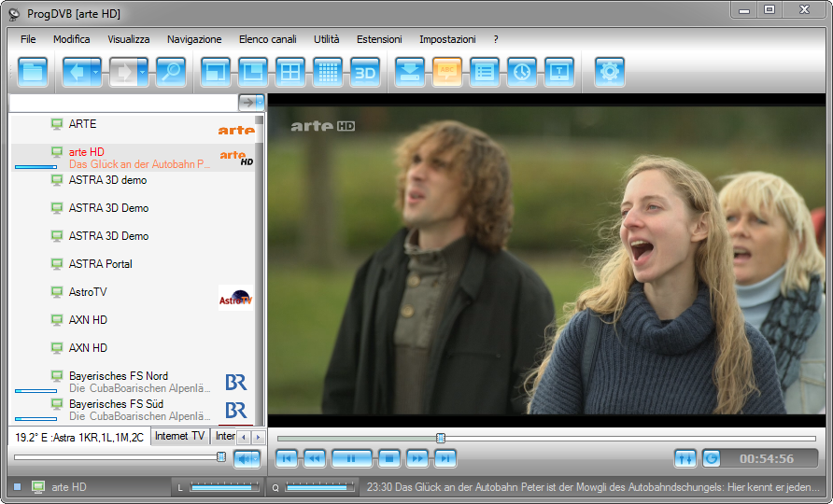Image resolution: width=833 pixels, height=504 pixels.
Task: Open the equalizer sliders icon
Action: click(x=685, y=458)
